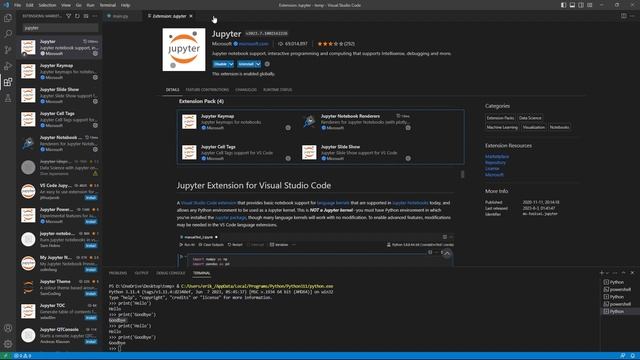Open the Terminal menu
Viewport: 640px width, 360px height.
click(108, 5)
